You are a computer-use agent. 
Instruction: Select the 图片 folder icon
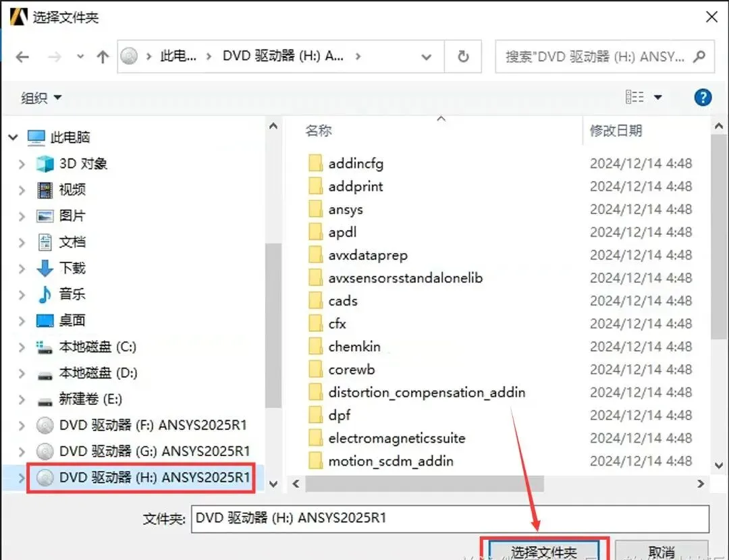click(45, 216)
